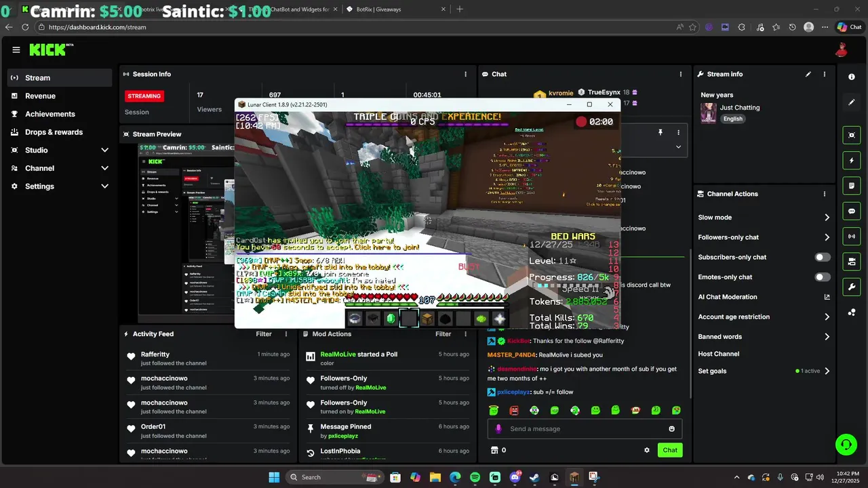This screenshot has width=868, height=488.
Task: Open the Stream info three-dot menu
Action: [825, 74]
